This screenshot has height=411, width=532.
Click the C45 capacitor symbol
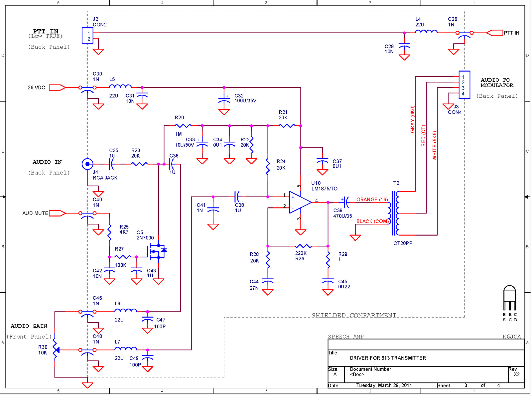coord(328,281)
